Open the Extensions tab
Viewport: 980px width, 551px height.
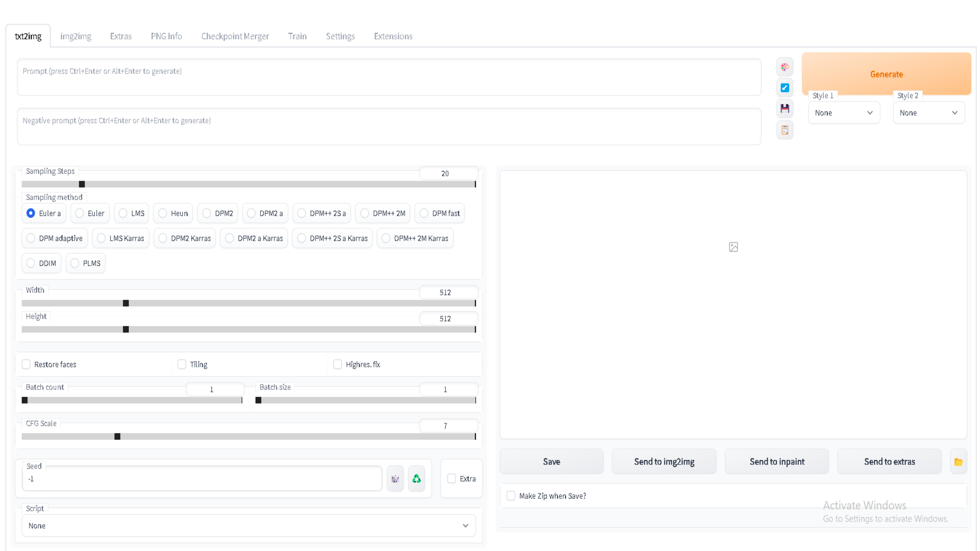pyautogui.click(x=393, y=36)
